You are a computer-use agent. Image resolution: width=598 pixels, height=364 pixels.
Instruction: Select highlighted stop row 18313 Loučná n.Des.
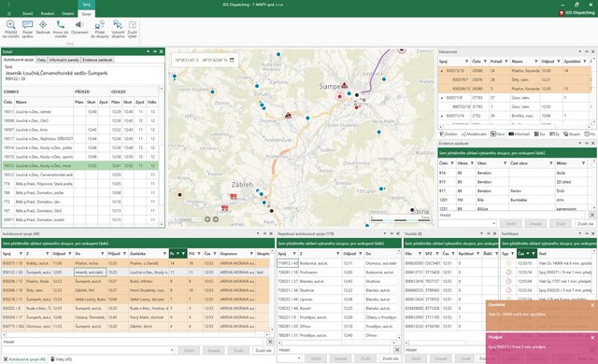pyautogui.click(x=80, y=165)
